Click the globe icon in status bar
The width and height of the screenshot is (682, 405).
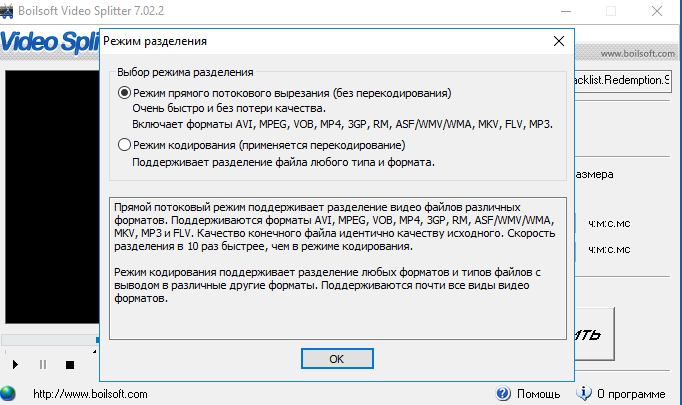(x=9, y=394)
